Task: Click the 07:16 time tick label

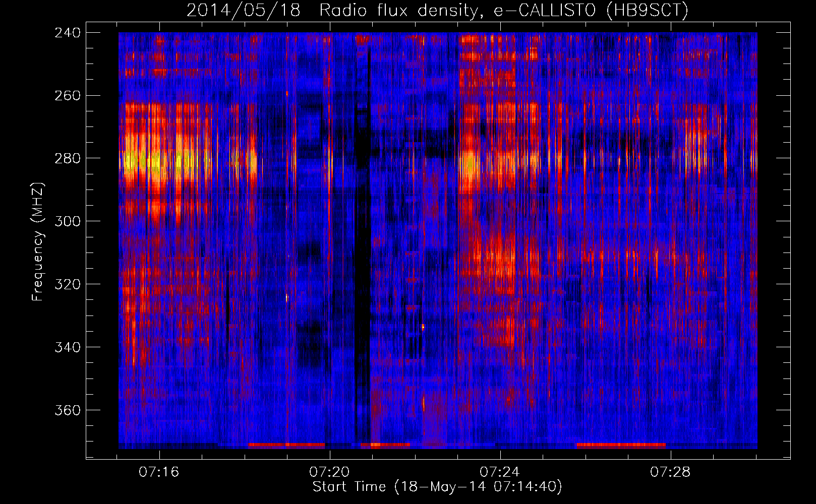Action: tap(159, 472)
